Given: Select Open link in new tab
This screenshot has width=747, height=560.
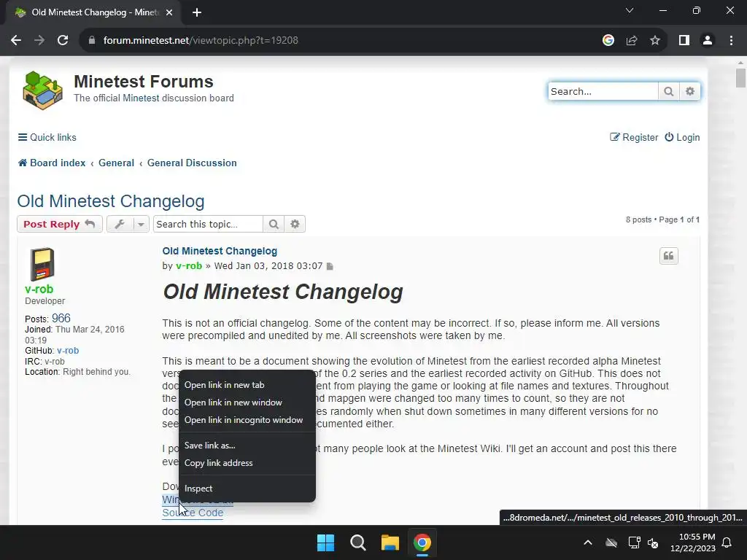Looking at the screenshot, I should (247, 385).
